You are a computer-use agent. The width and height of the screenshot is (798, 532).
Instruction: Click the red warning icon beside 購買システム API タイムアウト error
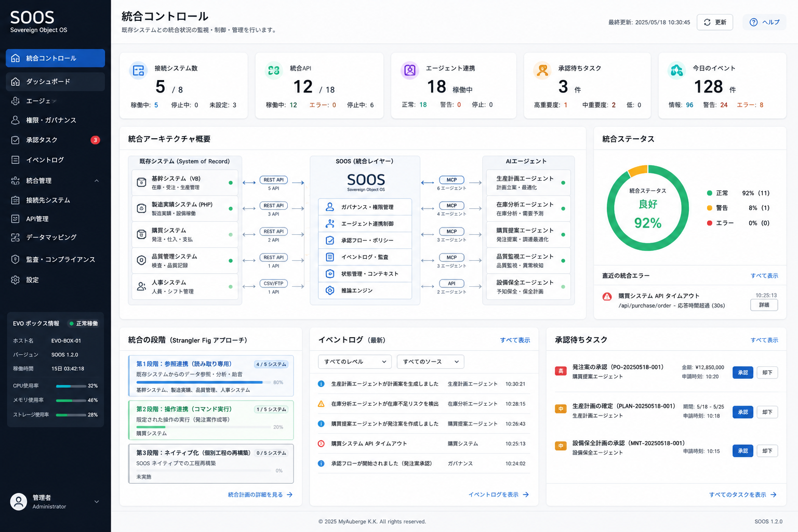[607, 297]
